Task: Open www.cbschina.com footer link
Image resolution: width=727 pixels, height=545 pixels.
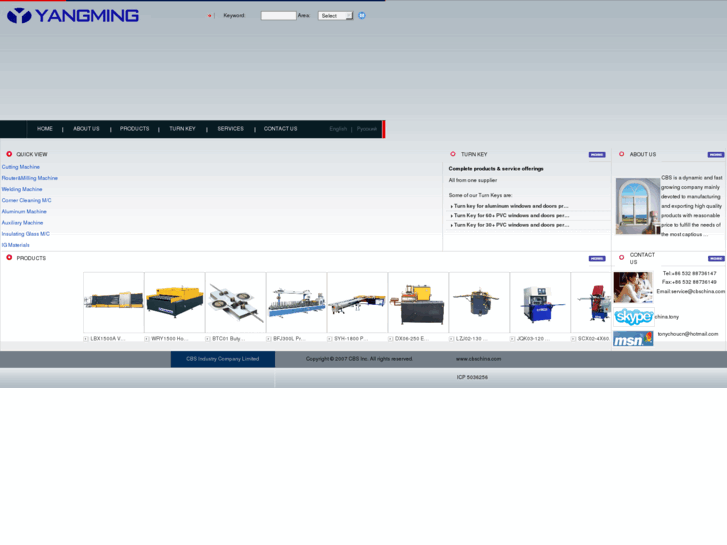Action: click(x=478, y=359)
